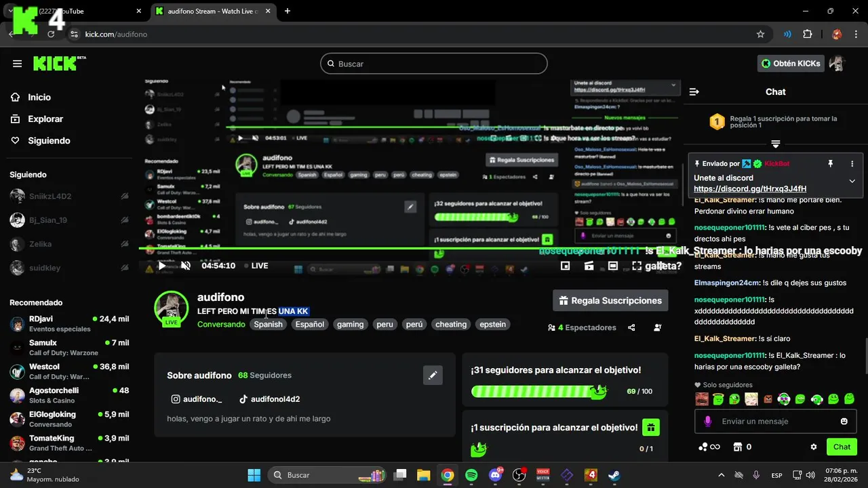Open emoji picker in chat input
868x488 pixels.
click(844, 422)
